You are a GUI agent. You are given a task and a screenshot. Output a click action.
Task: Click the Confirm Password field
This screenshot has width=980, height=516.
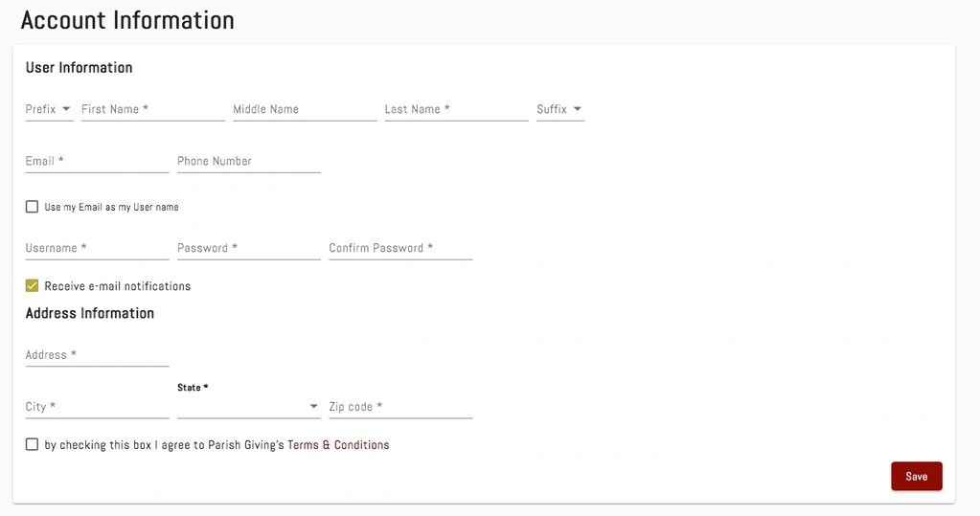pyautogui.click(x=400, y=248)
